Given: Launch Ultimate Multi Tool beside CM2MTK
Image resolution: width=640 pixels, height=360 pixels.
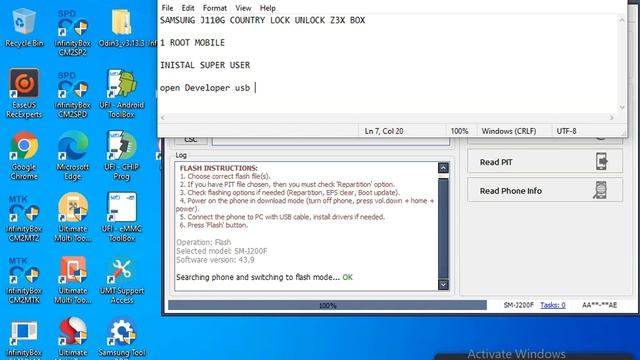Looking at the screenshot, I should tap(73, 280).
